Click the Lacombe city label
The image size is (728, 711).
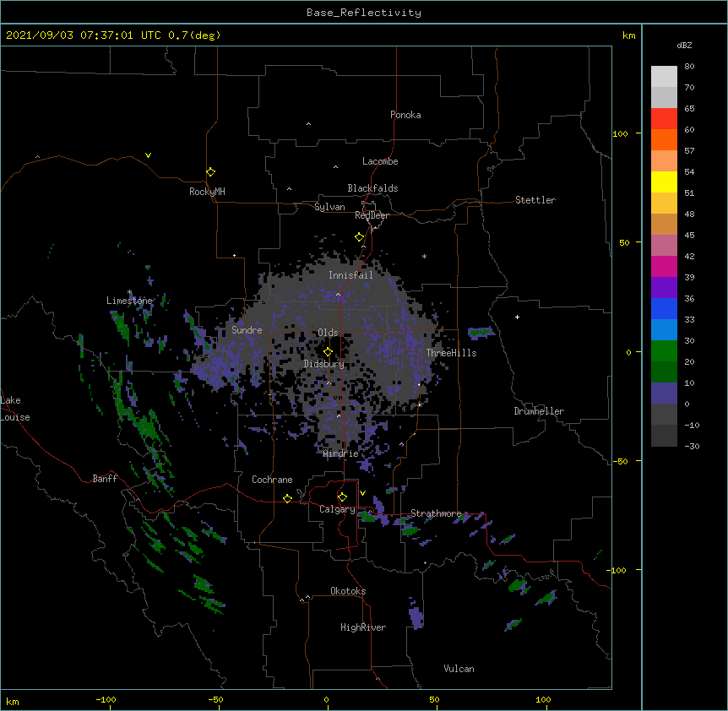(380, 161)
